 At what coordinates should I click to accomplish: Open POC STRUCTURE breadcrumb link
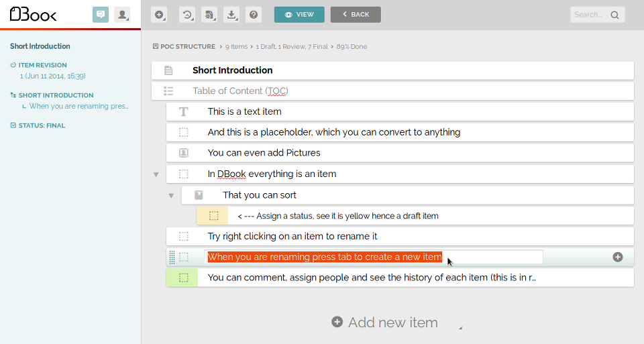click(188, 46)
